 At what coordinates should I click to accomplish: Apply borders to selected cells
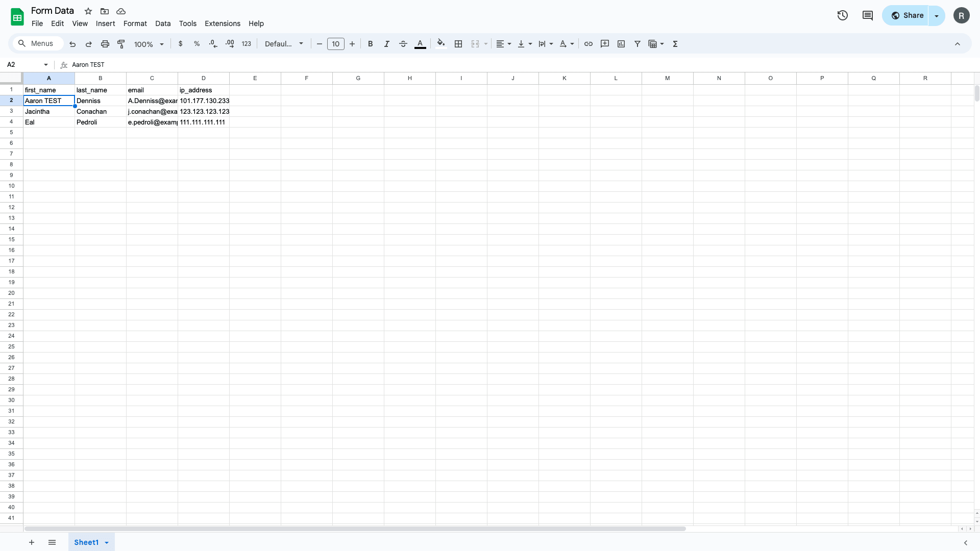click(458, 44)
